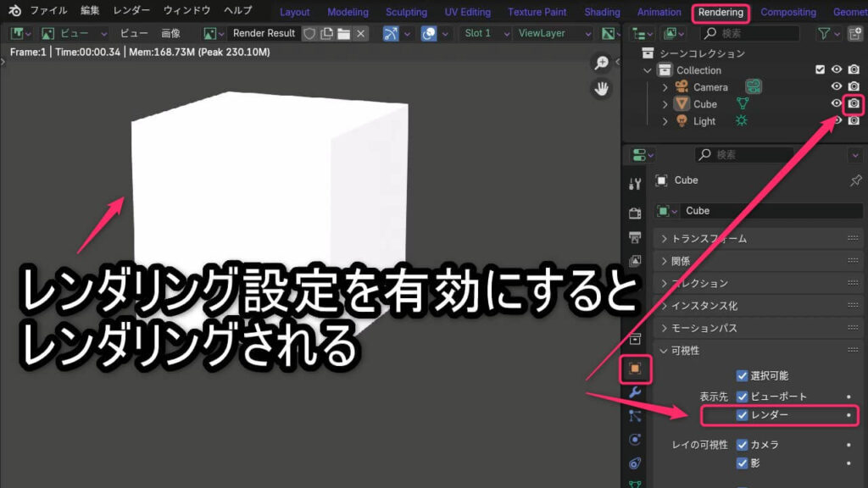Switch to the Compositing workspace tab
This screenshot has width=868, height=488.
tap(787, 12)
